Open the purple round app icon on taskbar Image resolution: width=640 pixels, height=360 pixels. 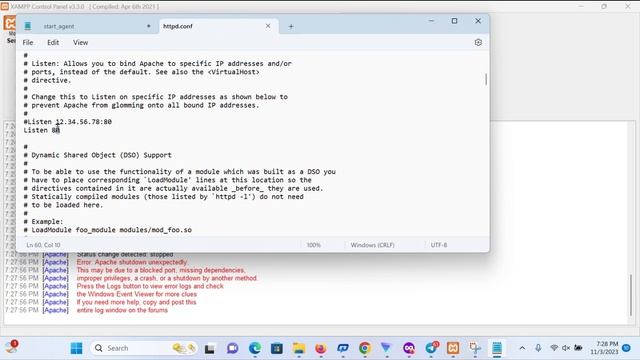[409, 348]
